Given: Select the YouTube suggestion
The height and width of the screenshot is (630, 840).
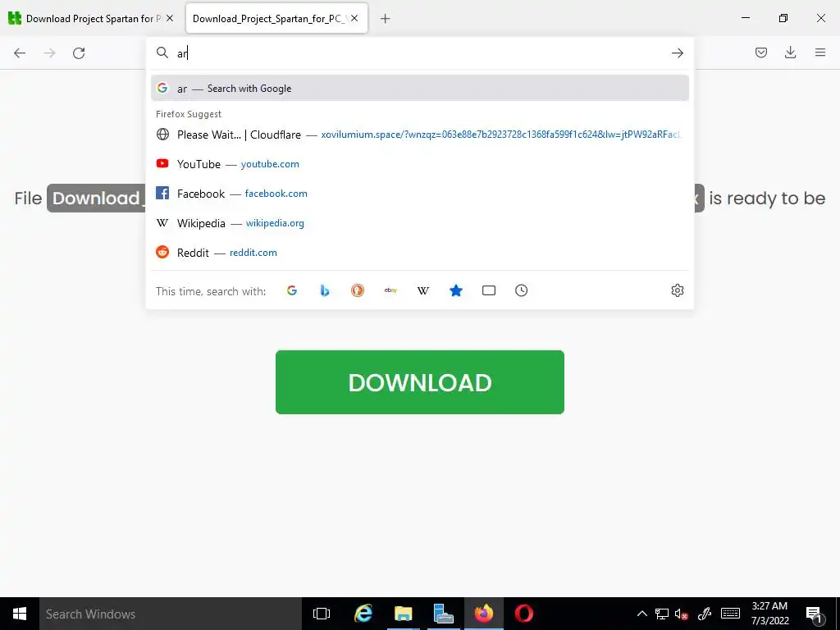Looking at the screenshot, I should [420, 164].
